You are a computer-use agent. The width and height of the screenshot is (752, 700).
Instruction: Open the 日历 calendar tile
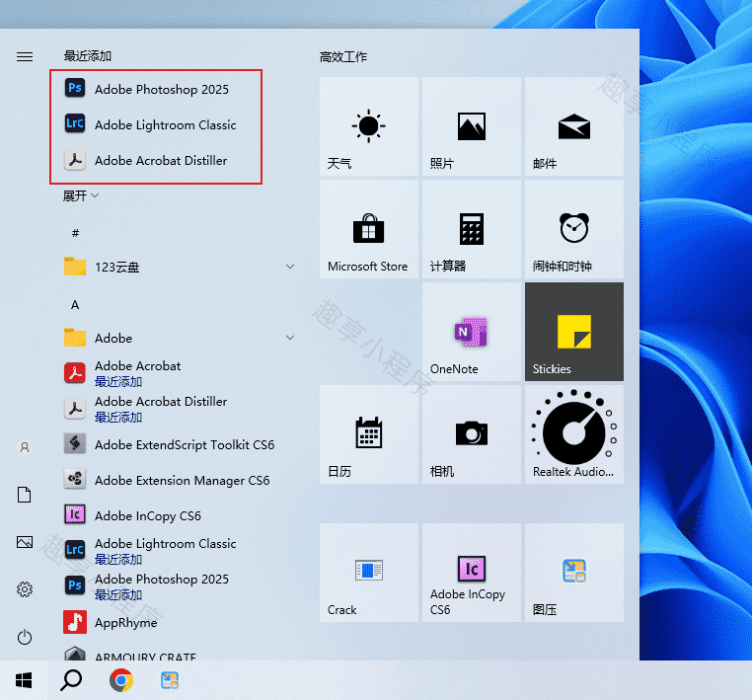point(369,434)
